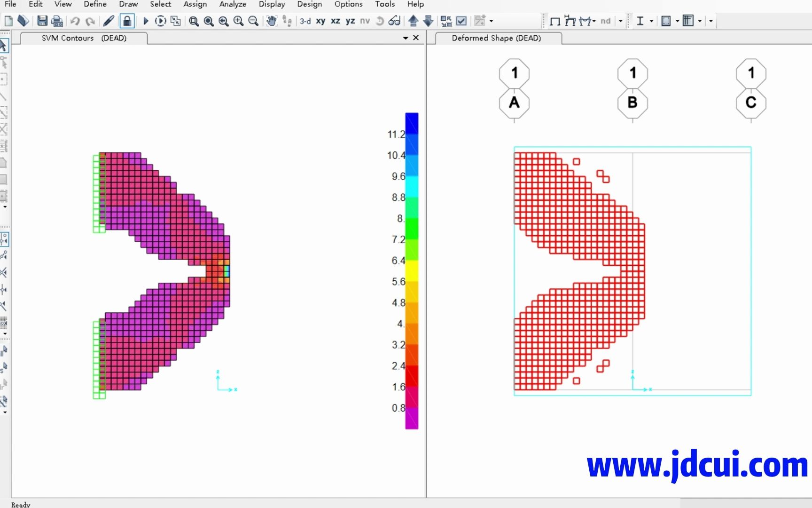This screenshot has width=812, height=508.
Task: Open the Display menu
Action: point(272,4)
